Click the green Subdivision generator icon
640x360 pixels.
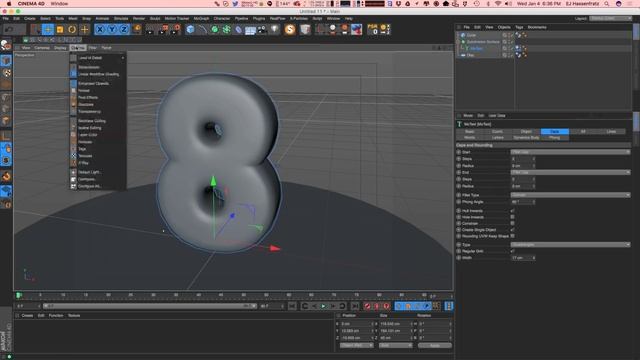pos(214,29)
